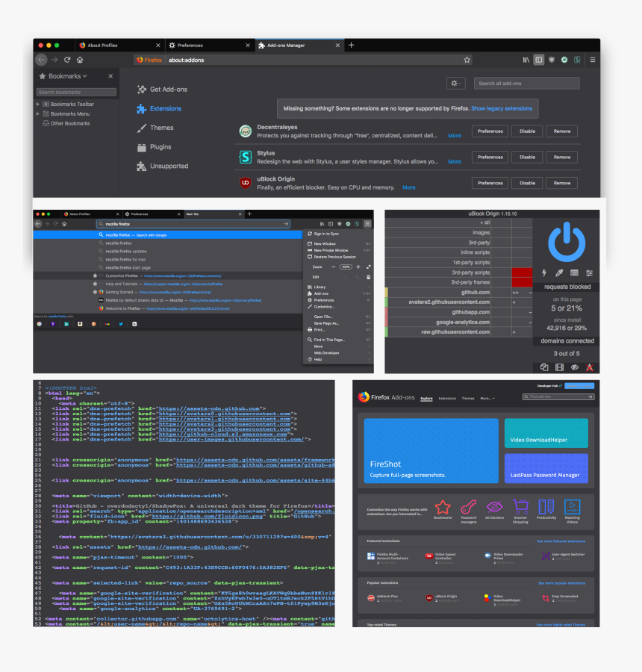Reload page in Add-ons Manager window
Image resolution: width=642 pixels, height=672 pixels.
pyautogui.click(x=67, y=60)
